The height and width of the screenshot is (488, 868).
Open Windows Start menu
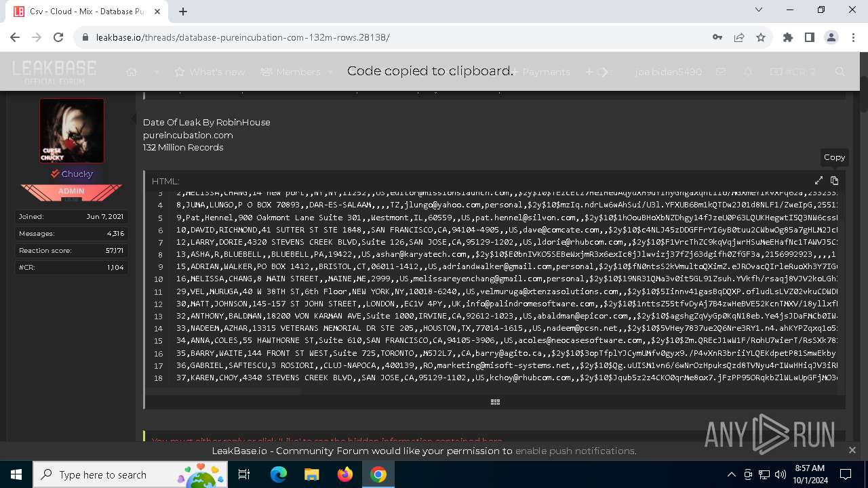tap(16, 474)
